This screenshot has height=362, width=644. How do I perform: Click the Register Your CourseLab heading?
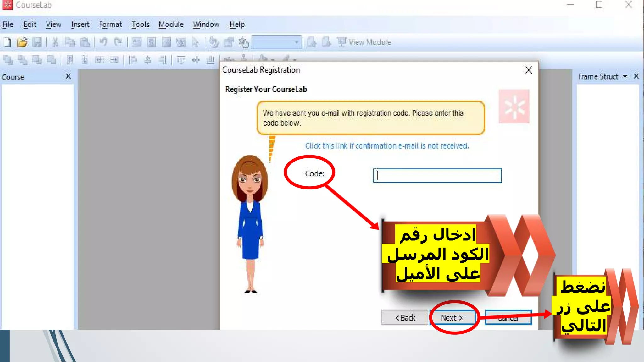[266, 90]
